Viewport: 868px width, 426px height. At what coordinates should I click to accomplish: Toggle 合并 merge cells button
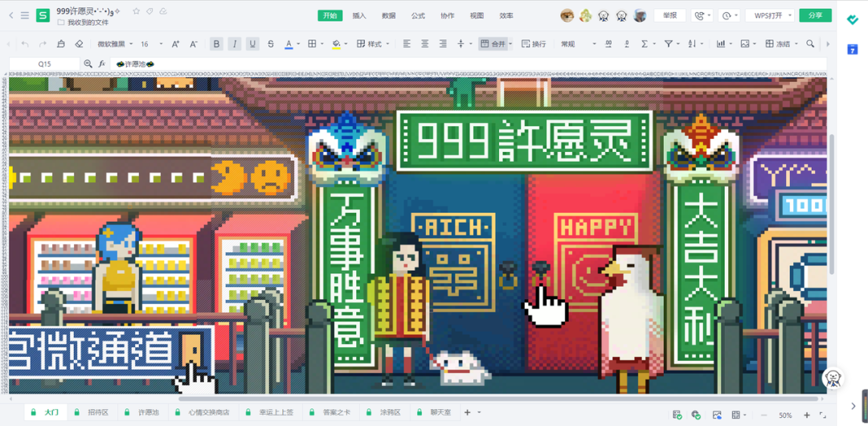tap(493, 43)
